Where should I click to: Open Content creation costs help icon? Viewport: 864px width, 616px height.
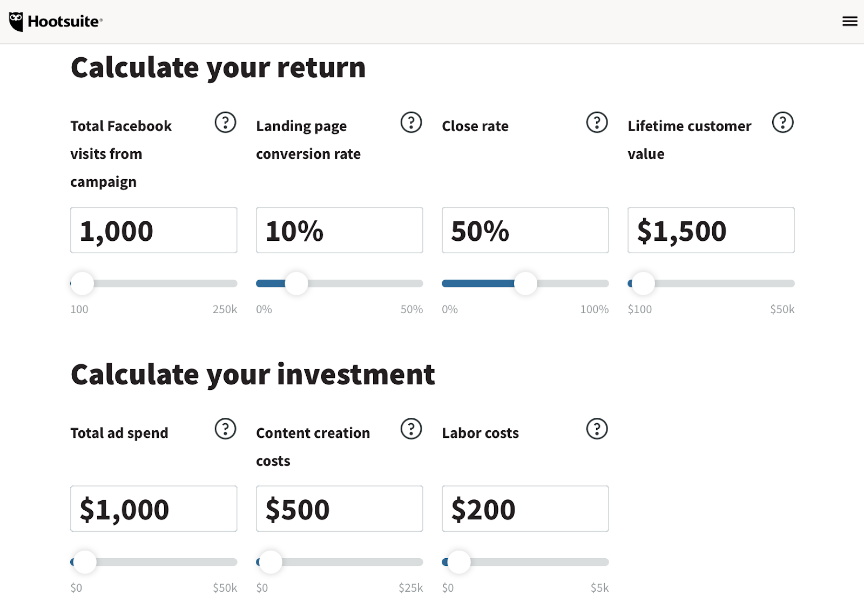point(411,429)
